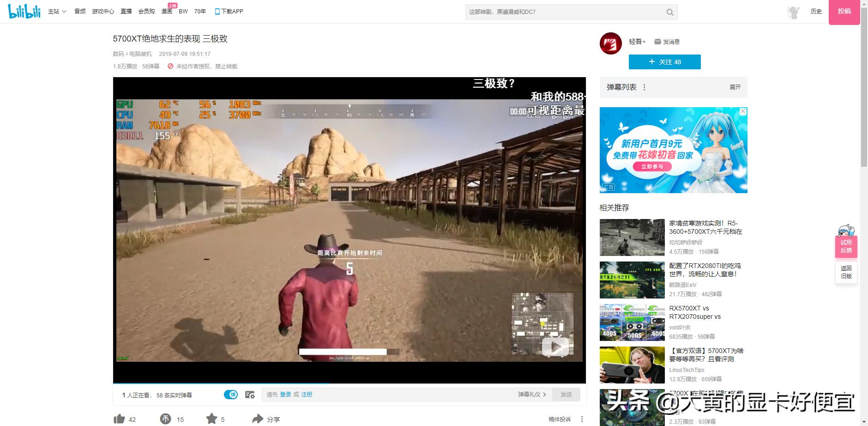Click the video progress bar

click(x=349, y=383)
